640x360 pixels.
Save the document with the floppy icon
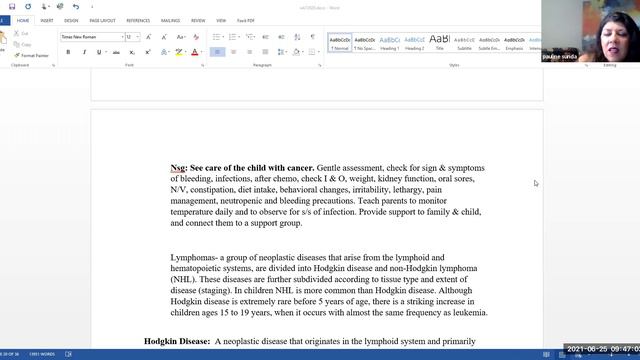pyautogui.click(x=12, y=7)
